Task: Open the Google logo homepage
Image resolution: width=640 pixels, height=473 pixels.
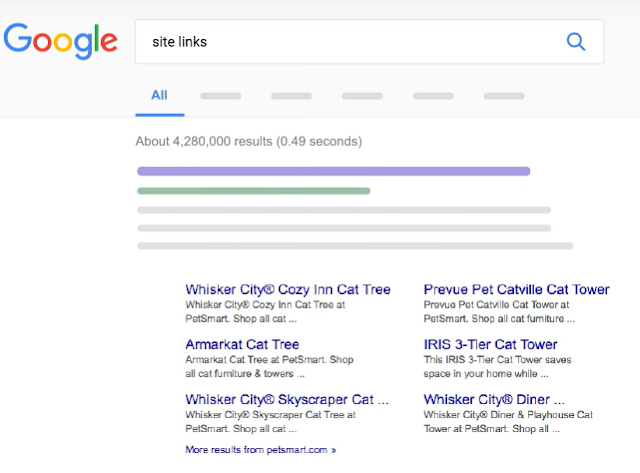Action: (61, 41)
